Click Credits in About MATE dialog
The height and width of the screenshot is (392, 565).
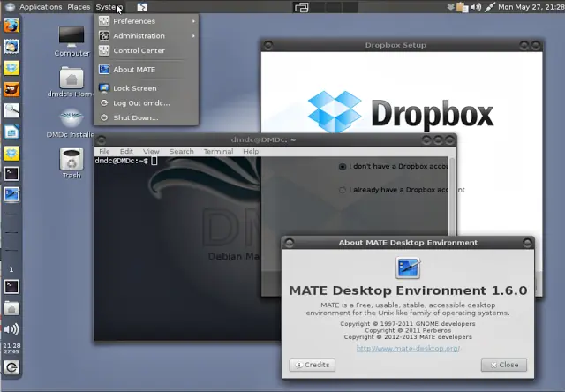click(312, 365)
